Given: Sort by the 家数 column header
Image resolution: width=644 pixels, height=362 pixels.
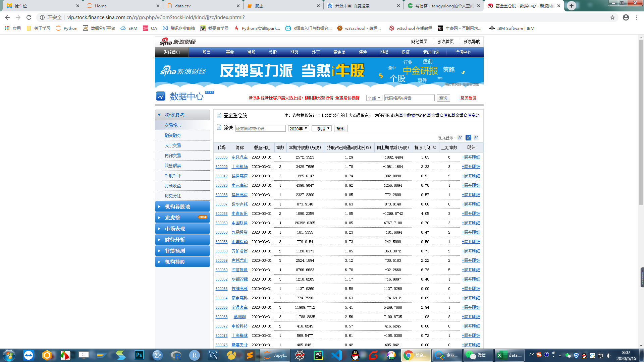Looking at the screenshot, I should (280, 147).
